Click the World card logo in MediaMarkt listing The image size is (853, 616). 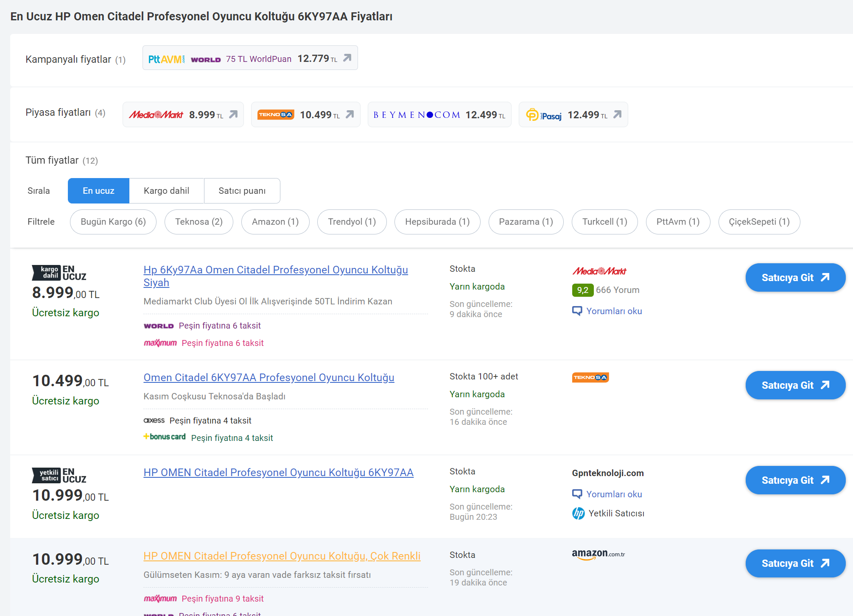coord(159,326)
